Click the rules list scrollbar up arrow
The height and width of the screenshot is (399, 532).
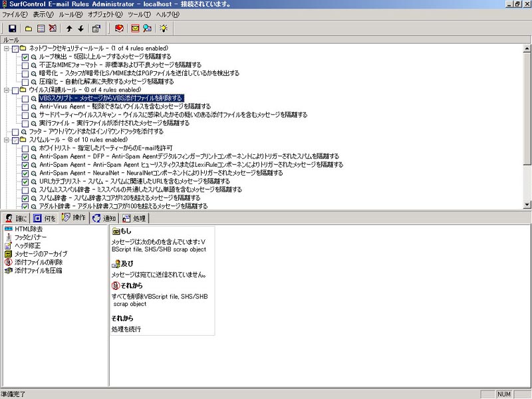(527, 49)
